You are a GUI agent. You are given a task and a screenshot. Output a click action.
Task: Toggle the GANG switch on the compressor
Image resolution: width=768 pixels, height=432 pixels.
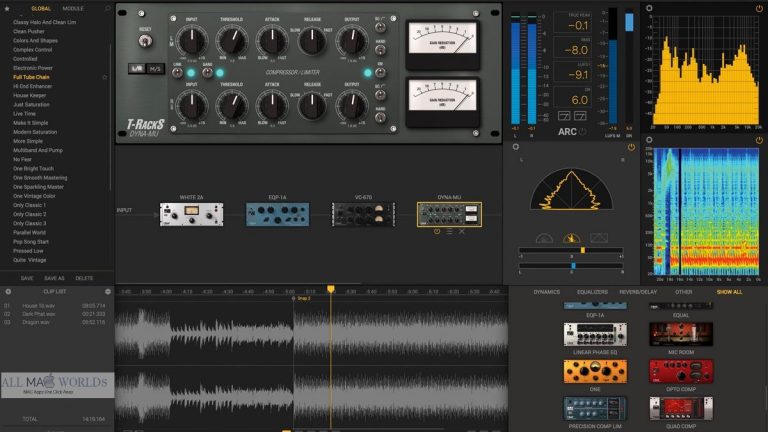208,72
